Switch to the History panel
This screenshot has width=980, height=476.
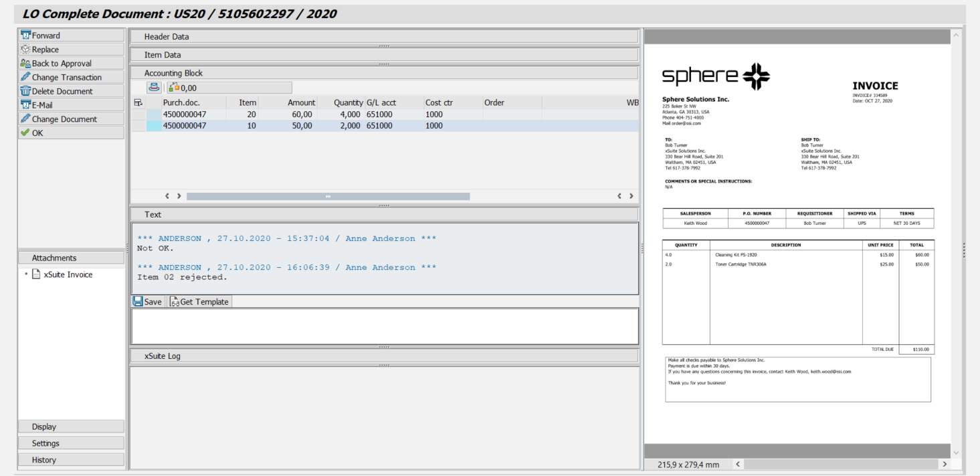70,459
